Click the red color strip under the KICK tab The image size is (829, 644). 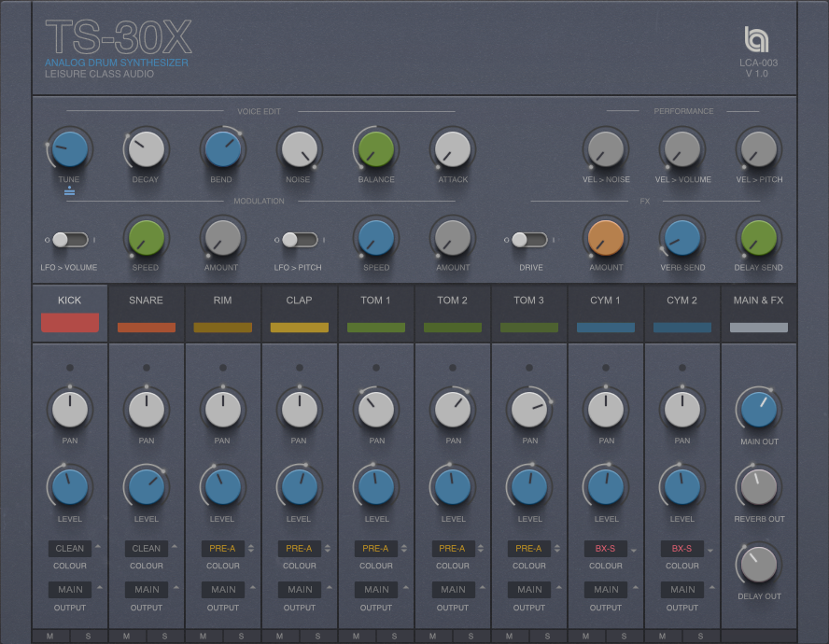[69, 322]
